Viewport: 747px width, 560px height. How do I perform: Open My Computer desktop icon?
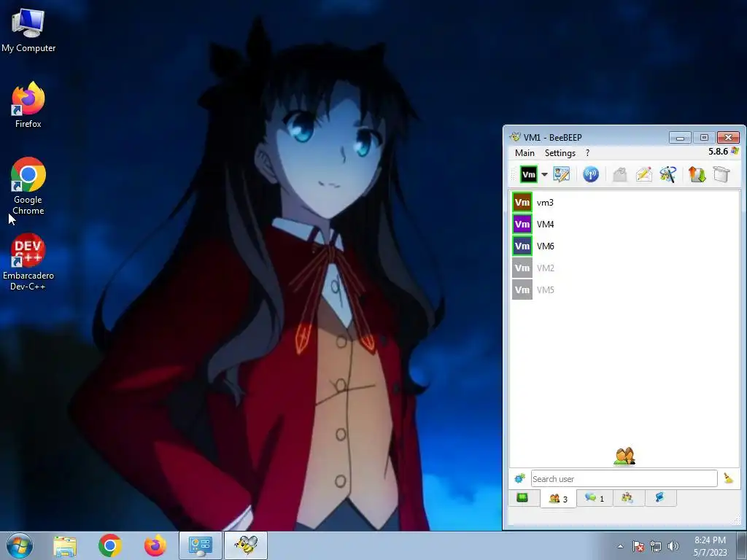28,30
